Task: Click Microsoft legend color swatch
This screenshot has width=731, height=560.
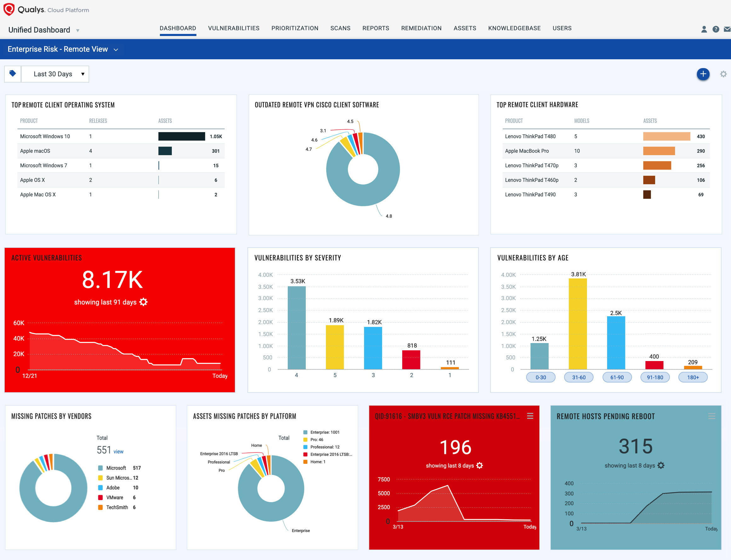Action: 100,468
